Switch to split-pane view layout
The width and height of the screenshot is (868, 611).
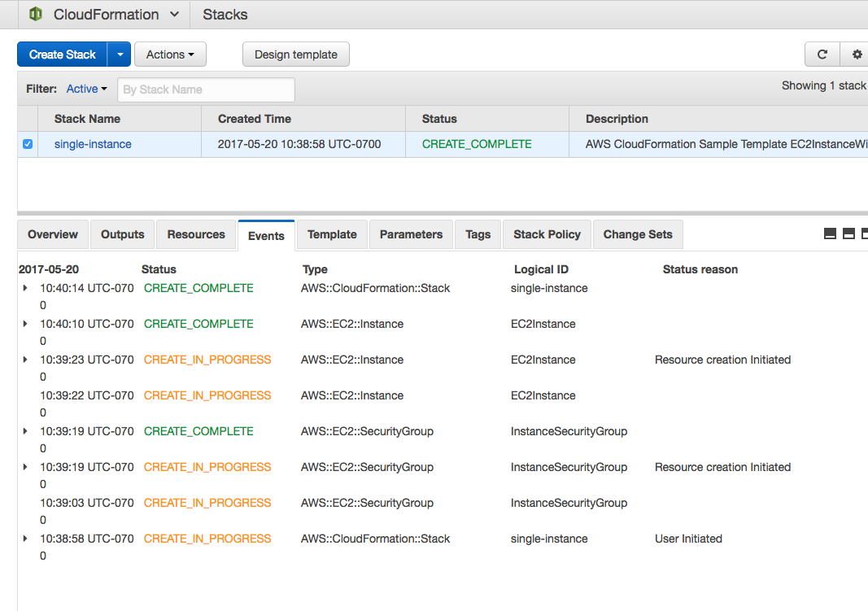(x=848, y=233)
